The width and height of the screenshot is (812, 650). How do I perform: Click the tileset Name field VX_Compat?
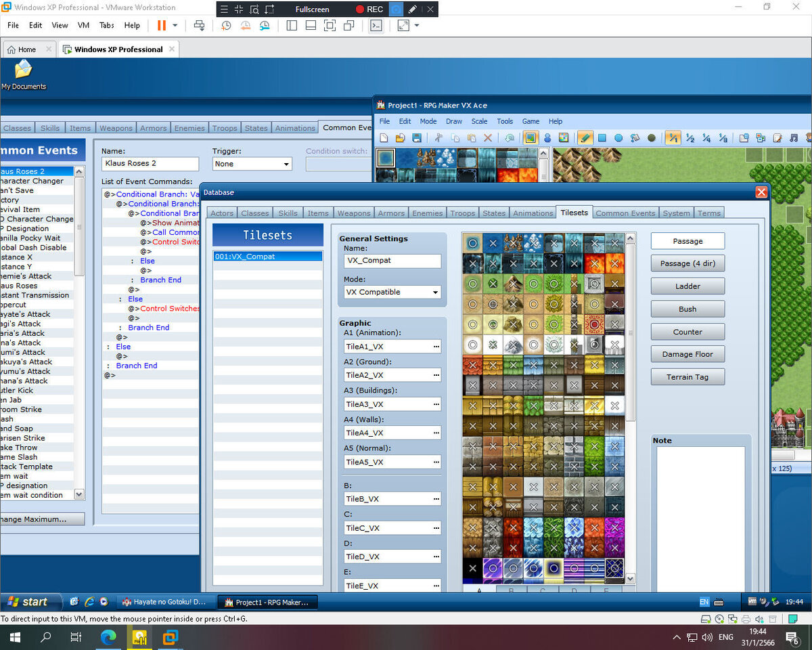coord(392,261)
